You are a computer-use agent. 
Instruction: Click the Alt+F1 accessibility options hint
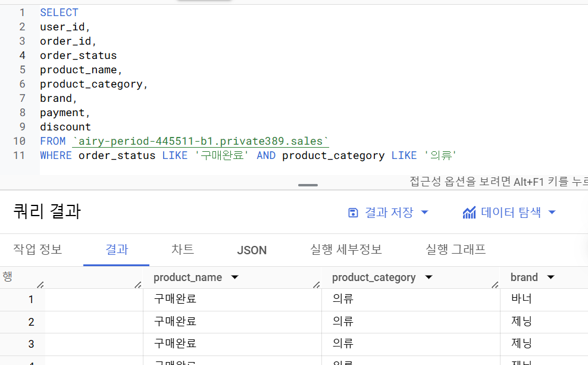(499, 182)
